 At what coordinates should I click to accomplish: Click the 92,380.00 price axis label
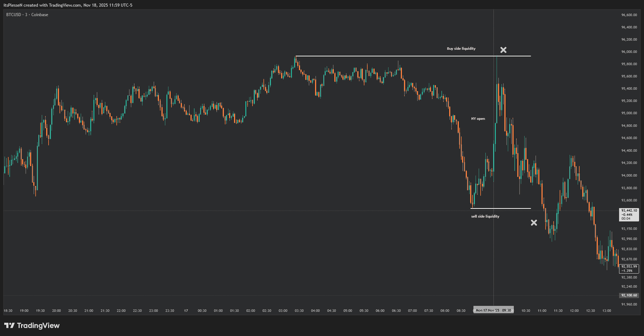click(x=630, y=278)
